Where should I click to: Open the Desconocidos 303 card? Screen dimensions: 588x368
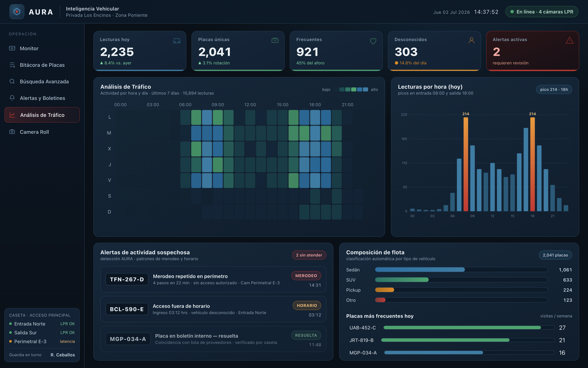434,51
